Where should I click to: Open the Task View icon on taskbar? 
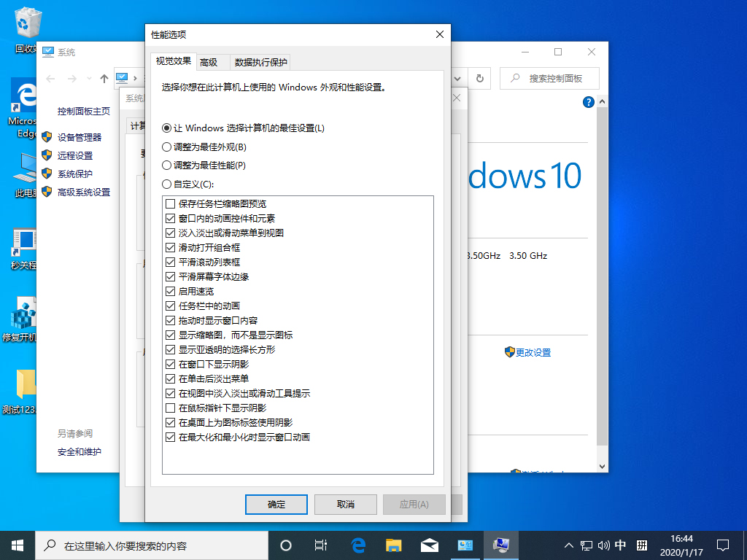[x=322, y=545]
